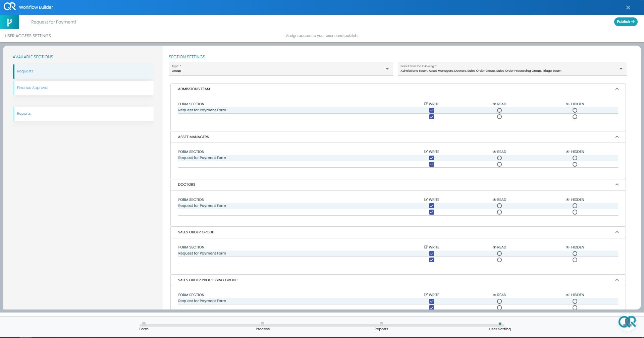Click the Write pencil icon in Doctors
This screenshot has width=644, height=338.
(x=426, y=200)
